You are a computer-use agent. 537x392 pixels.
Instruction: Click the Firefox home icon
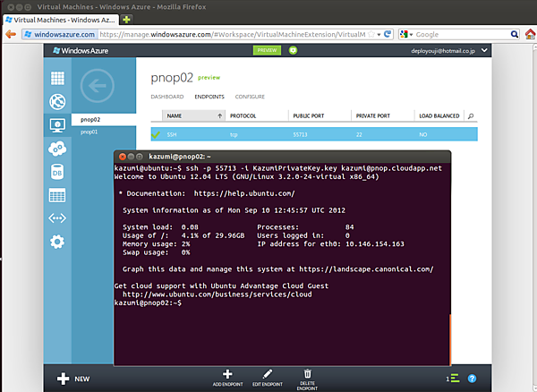tap(531, 34)
